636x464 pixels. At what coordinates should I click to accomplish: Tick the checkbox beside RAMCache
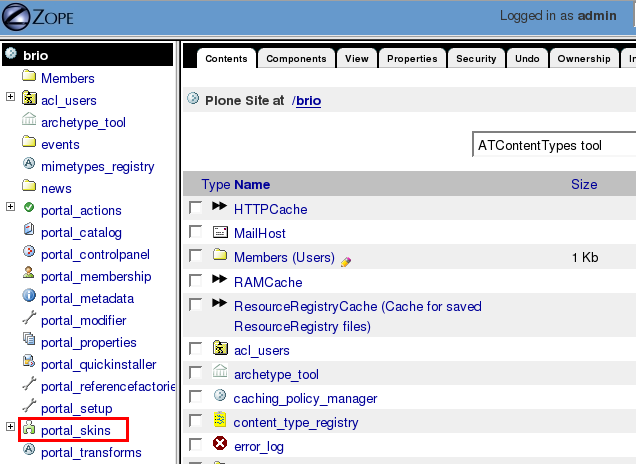point(196,282)
